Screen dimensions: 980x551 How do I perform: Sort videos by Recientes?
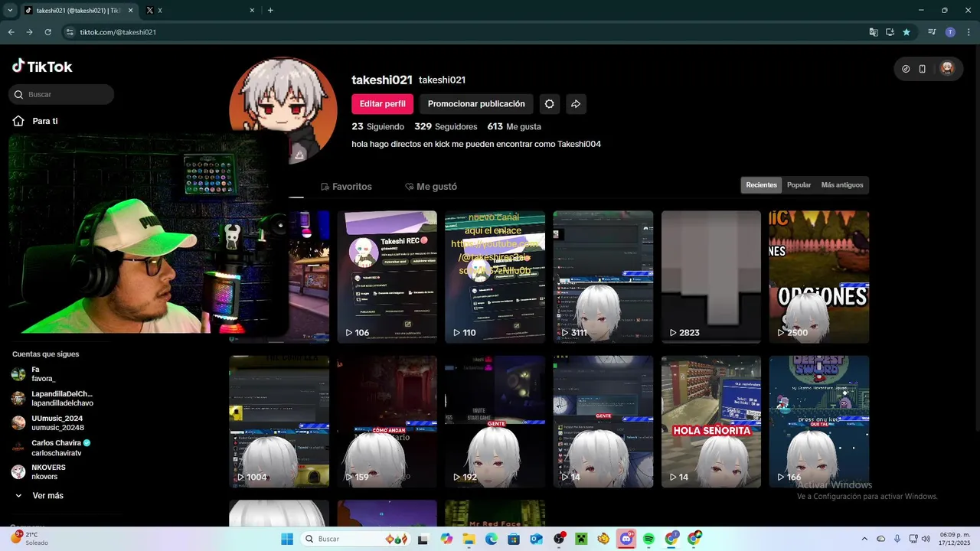point(761,185)
